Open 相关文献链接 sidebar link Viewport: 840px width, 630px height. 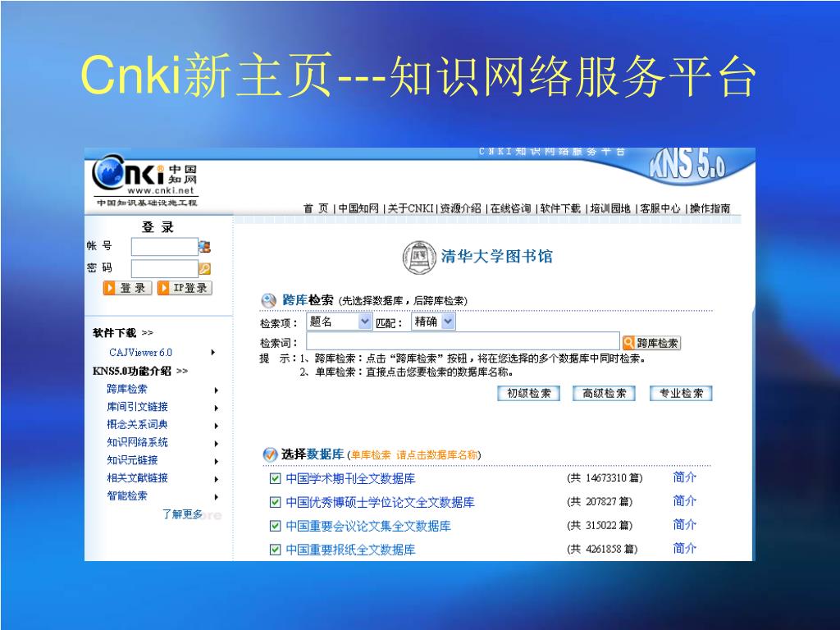pyautogui.click(x=137, y=478)
